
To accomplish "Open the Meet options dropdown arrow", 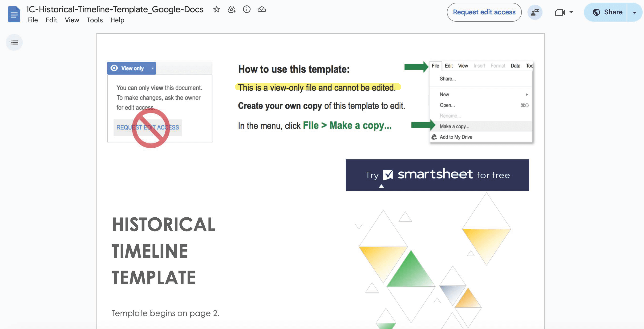I will 571,12.
